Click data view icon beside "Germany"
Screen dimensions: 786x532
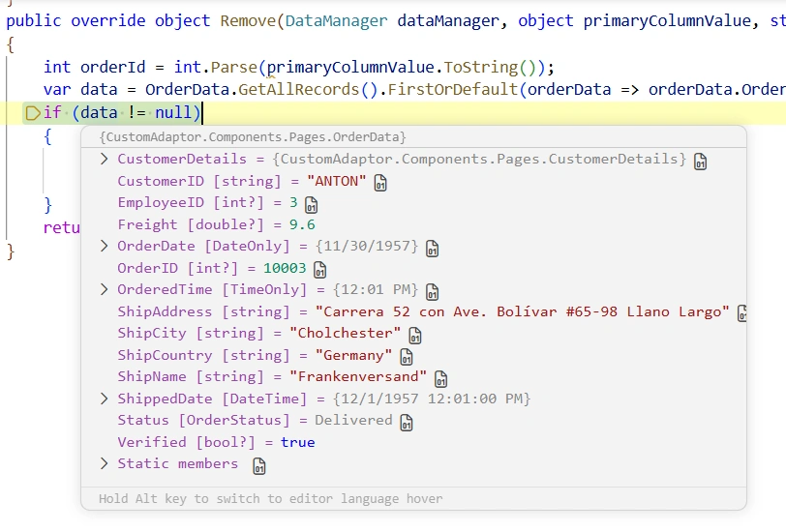pos(407,357)
